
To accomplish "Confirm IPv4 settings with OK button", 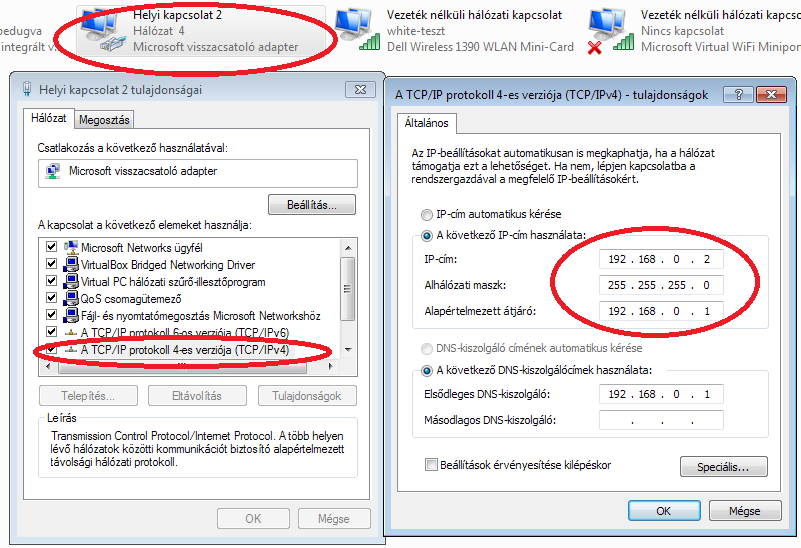I will coord(664,511).
